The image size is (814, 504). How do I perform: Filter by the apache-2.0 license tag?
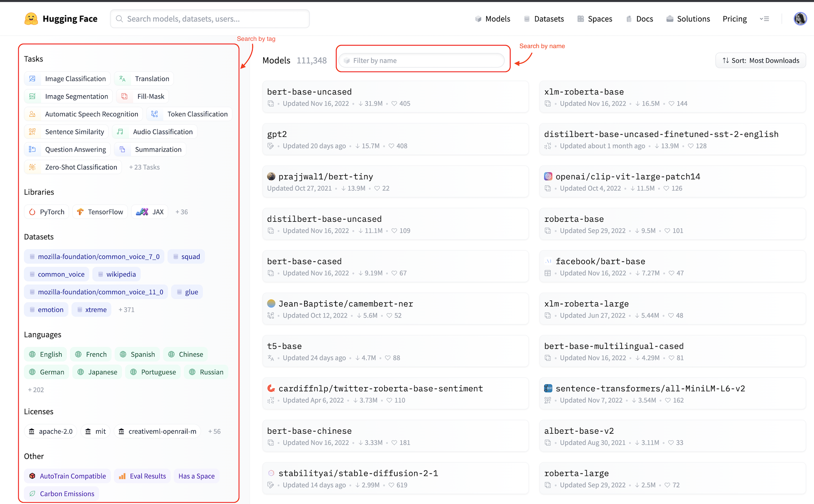coord(51,431)
